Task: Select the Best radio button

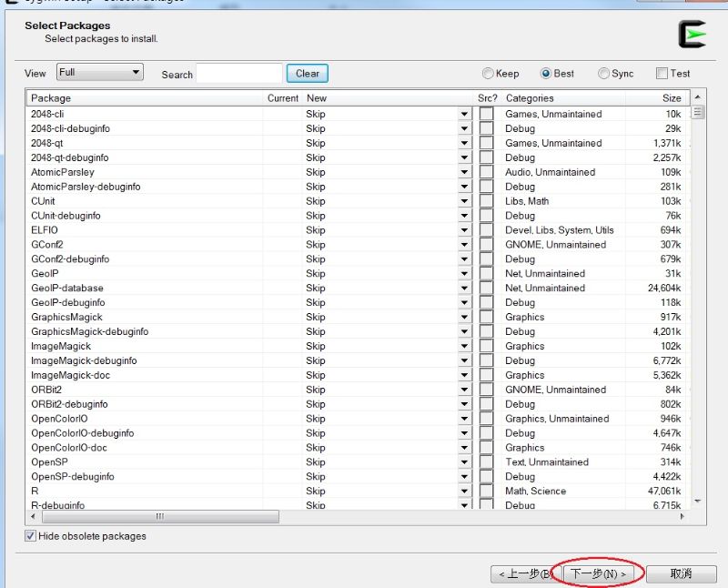Action: 546,74
